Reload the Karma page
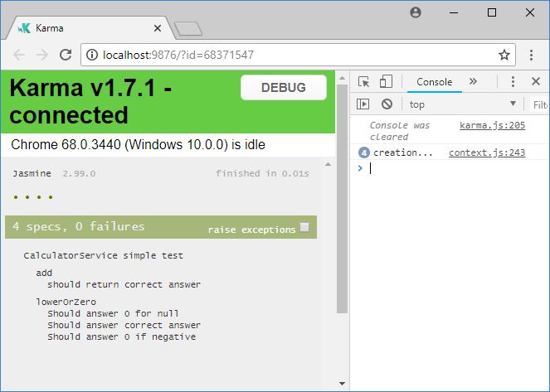Image resolution: width=550 pixels, height=392 pixels. click(x=66, y=55)
